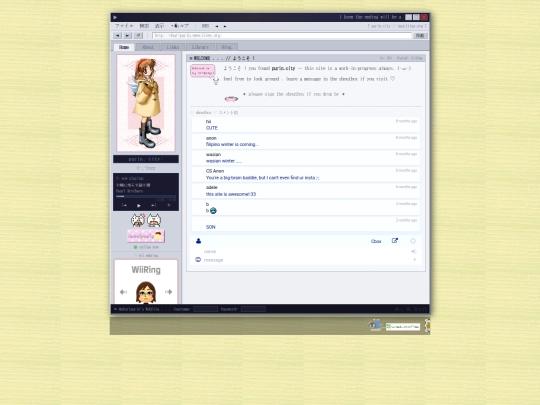Open the Cbox pop-out window icon
This screenshot has width=540, height=405.
(x=395, y=241)
